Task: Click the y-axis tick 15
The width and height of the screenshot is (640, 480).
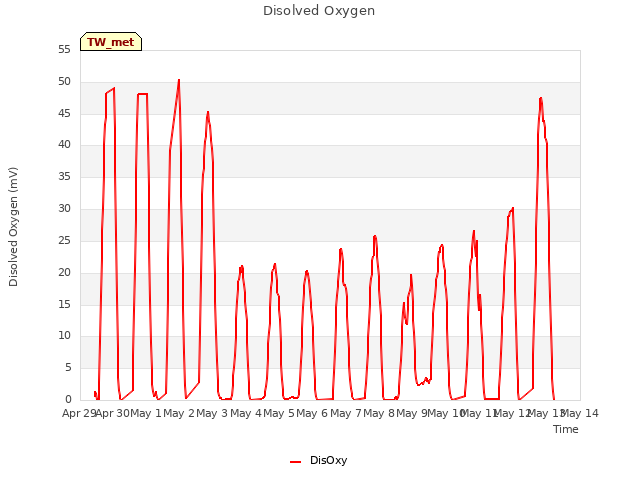Action: (64, 304)
